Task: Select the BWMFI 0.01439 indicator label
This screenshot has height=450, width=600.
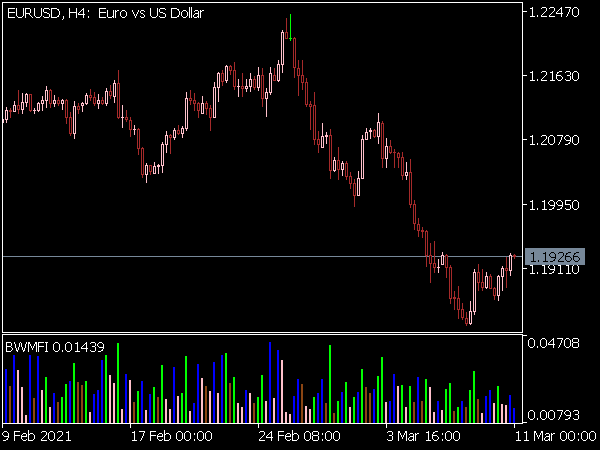Action: (55, 347)
